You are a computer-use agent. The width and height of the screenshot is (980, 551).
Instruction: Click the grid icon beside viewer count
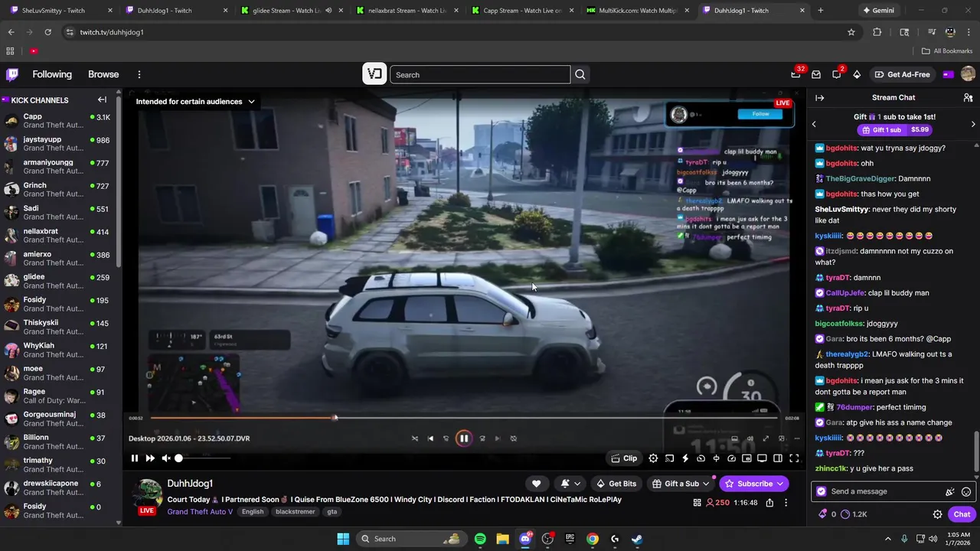(x=697, y=503)
